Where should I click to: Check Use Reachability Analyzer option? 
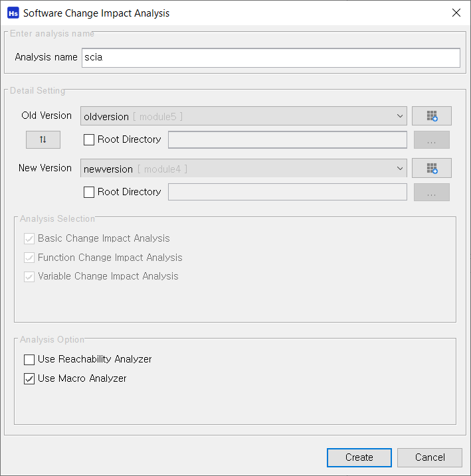(29, 359)
